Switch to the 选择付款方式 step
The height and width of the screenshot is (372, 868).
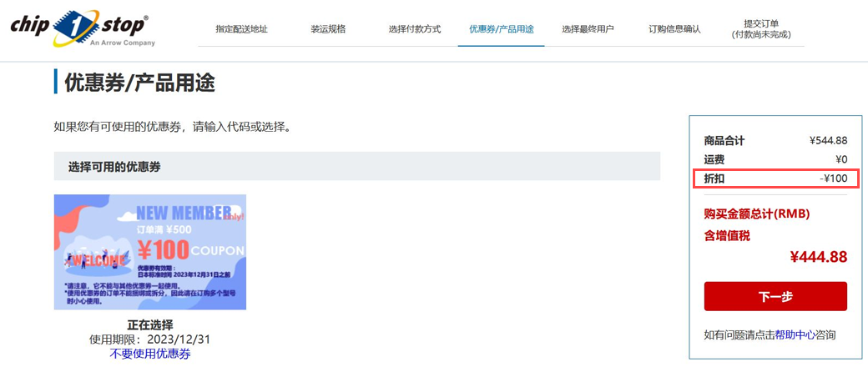point(414,29)
